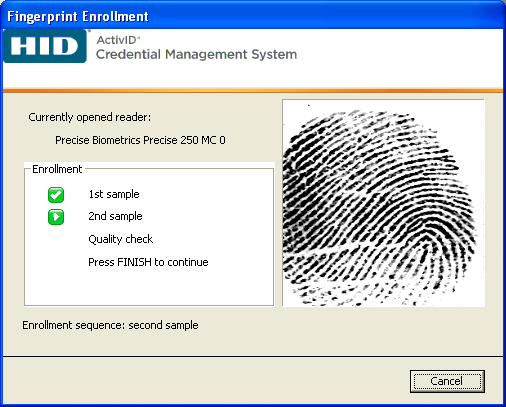Click the green checkmark beside 1st sample
The image size is (506, 407).
click(56, 195)
